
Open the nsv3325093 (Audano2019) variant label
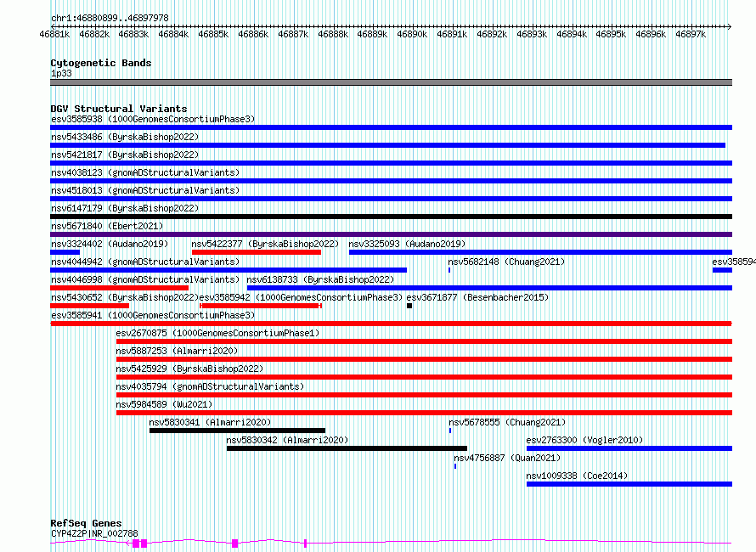click(x=408, y=244)
